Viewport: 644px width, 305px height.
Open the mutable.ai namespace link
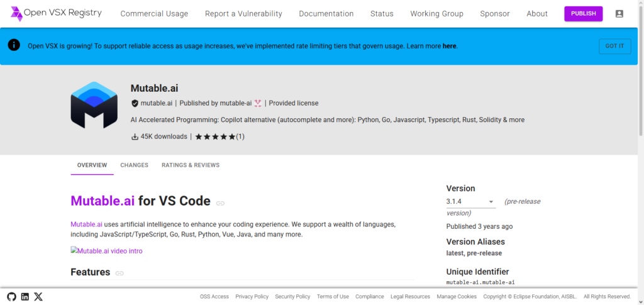(x=157, y=103)
